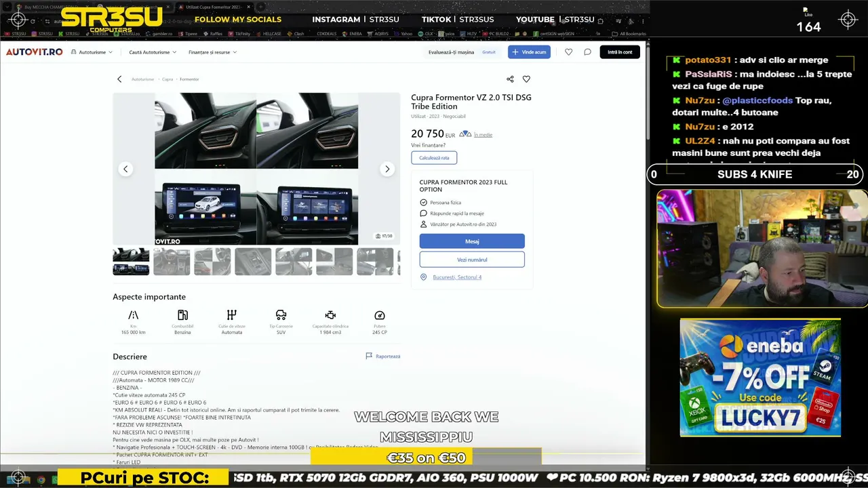This screenshot has height=488, width=868.
Task: Open the OLX bookmark
Action: point(425,33)
